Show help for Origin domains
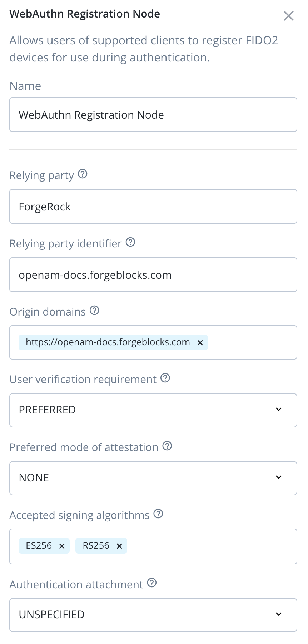The height and width of the screenshot is (644, 308). (x=94, y=310)
